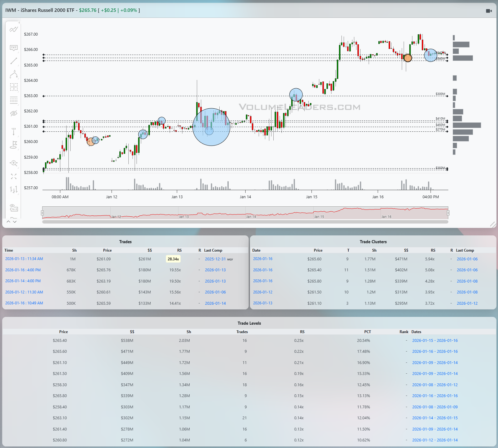
Task: Open the indicators line chart tool
Action: click(x=13, y=30)
